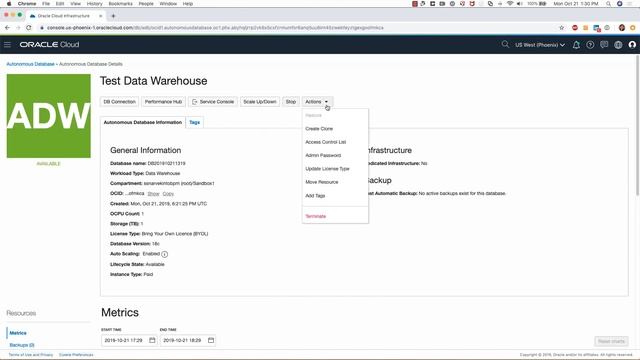The width and height of the screenshot is (640, 360).
Task: Open the Oracle Cloud hamburger navigation menu
Action: coord(7,44)
